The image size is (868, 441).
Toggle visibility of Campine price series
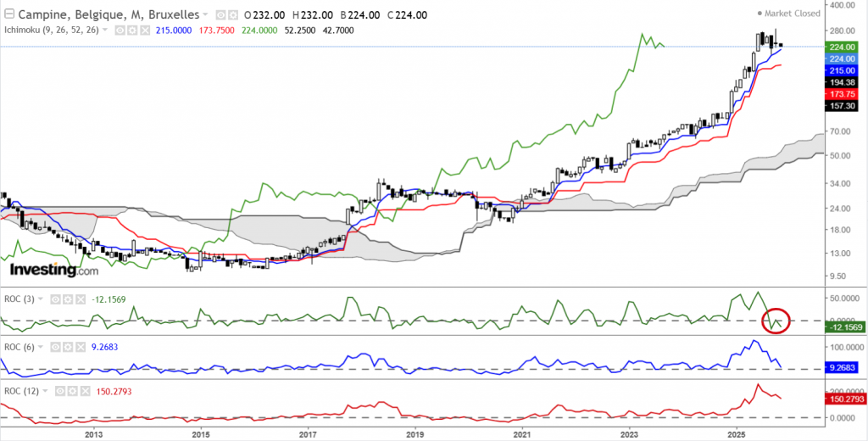220,14
